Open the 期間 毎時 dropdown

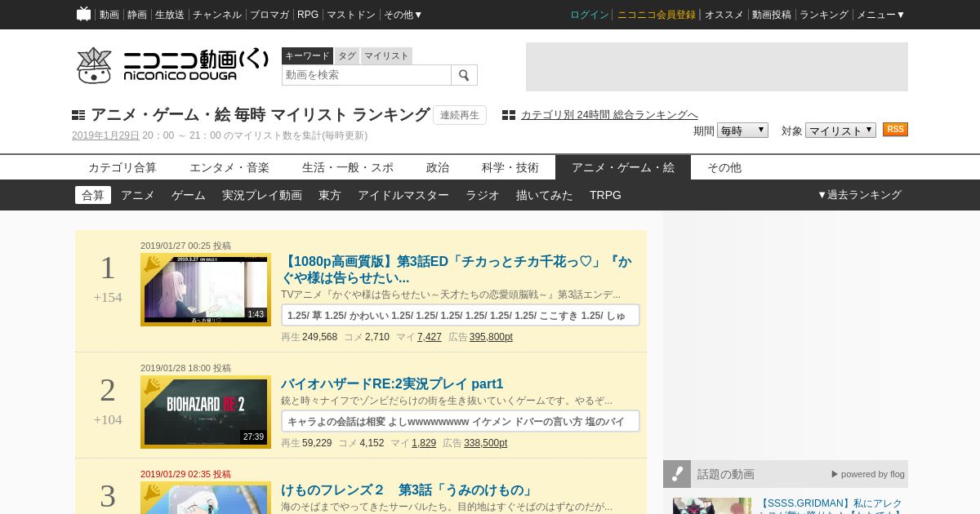pos(742,131)
